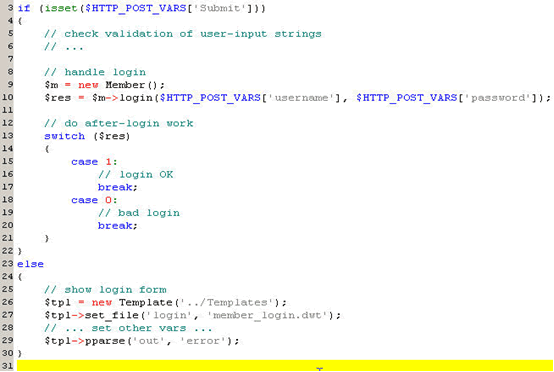Click the closing brace on line 22
This screenshot has height=372, width=554.
click(x=20, y=251)
